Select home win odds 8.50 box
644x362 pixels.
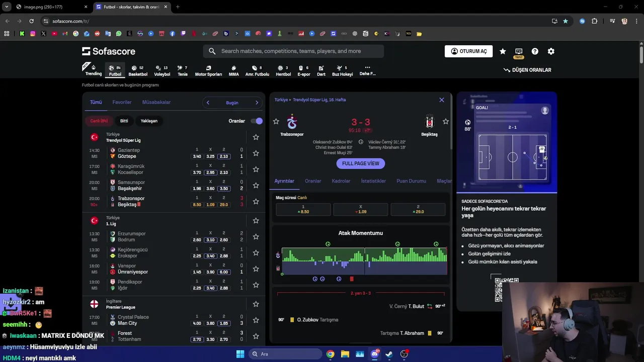pos(303,209)
